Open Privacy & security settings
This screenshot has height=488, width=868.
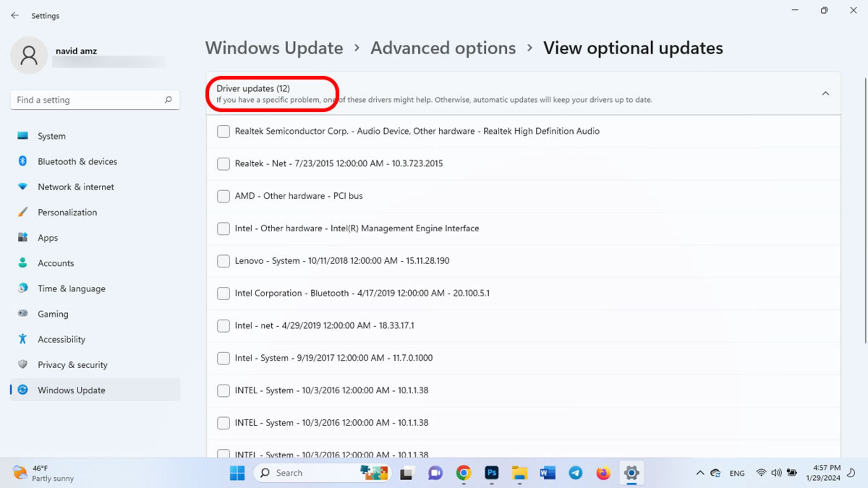click(95, 365)
